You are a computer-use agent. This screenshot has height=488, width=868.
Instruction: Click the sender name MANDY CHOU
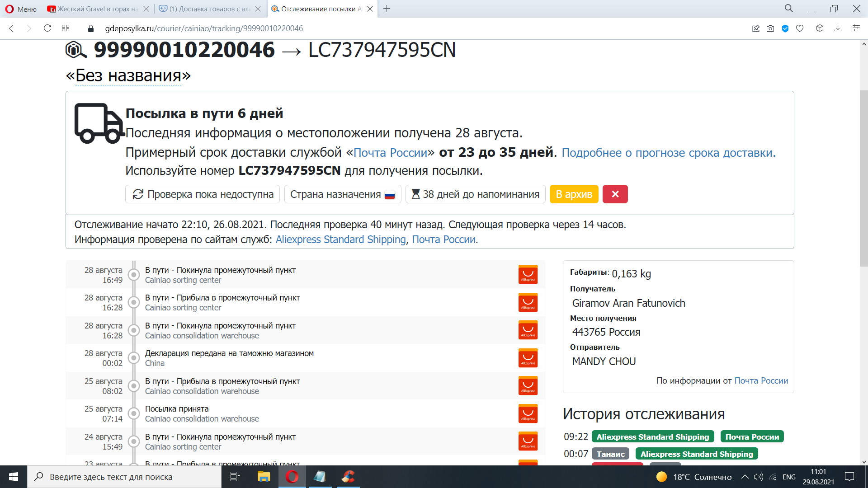point(604,361)
